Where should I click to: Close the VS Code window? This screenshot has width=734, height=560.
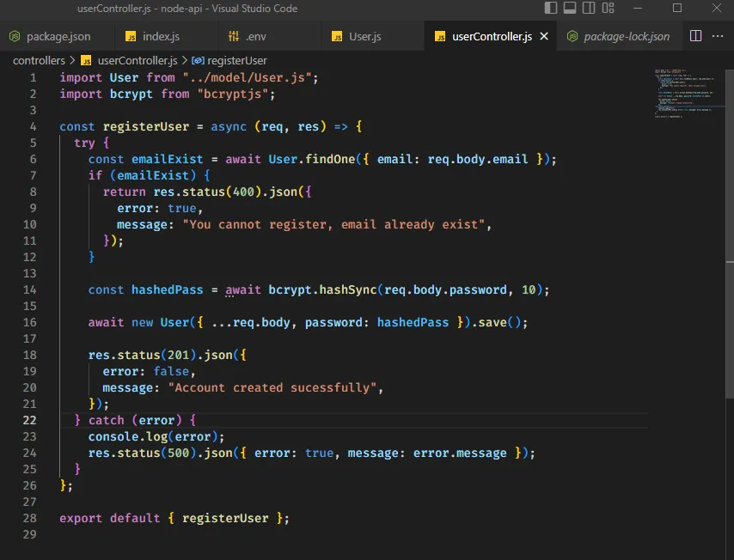717,8
